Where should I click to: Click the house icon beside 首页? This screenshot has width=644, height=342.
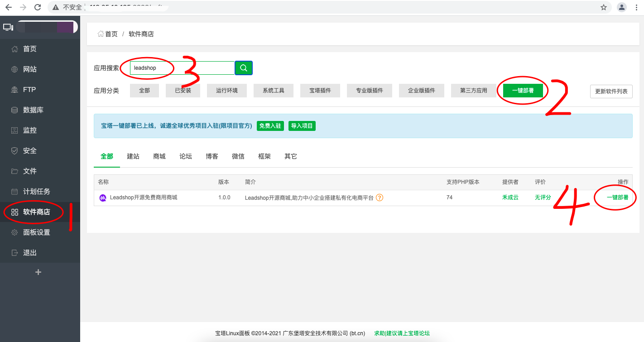tap(14, 49)
